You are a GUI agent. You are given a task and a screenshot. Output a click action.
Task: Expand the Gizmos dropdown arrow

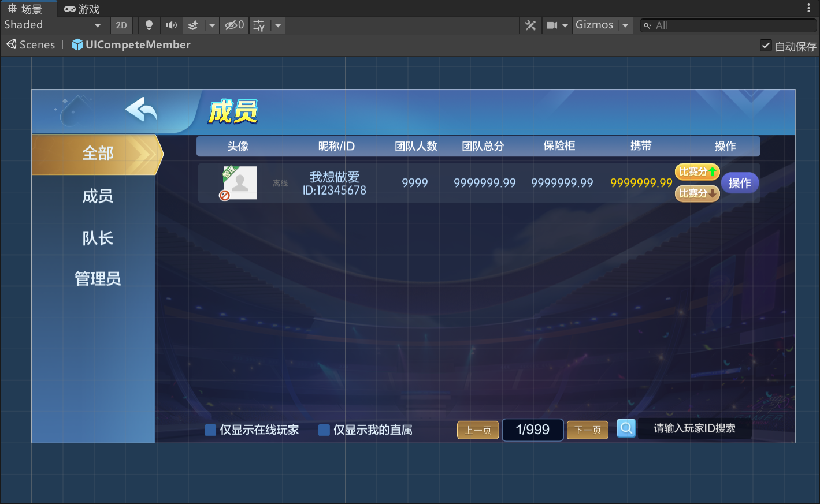(625, 25)
